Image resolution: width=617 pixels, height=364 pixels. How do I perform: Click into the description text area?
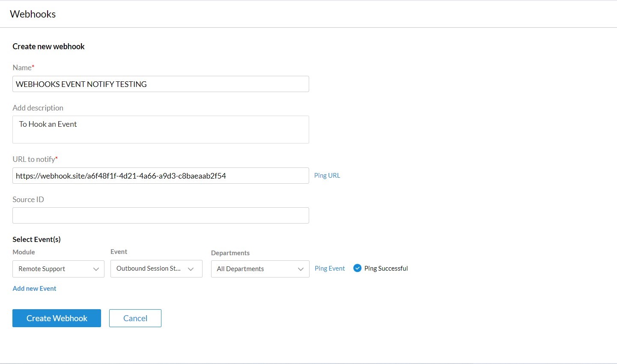[161, 129]
